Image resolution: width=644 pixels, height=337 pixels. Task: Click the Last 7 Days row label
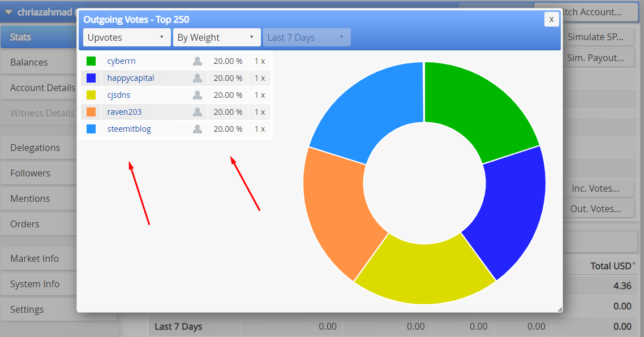[178, 327]
